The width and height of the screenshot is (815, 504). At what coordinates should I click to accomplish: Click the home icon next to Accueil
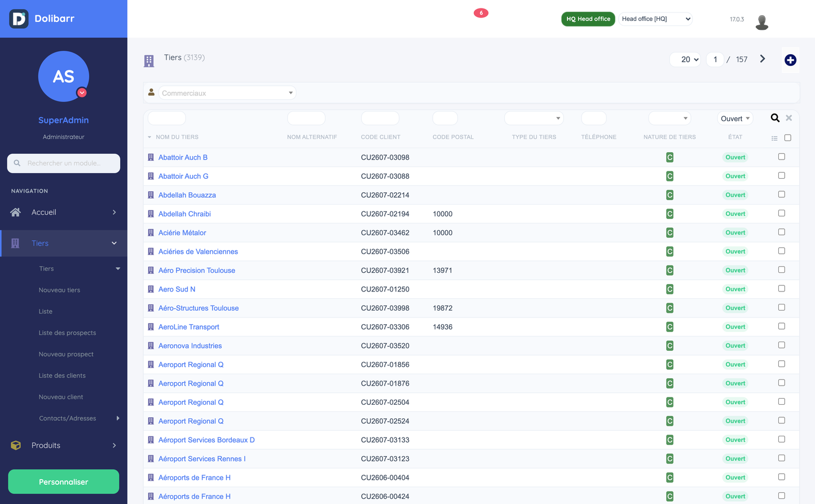(x=16, y=212)
